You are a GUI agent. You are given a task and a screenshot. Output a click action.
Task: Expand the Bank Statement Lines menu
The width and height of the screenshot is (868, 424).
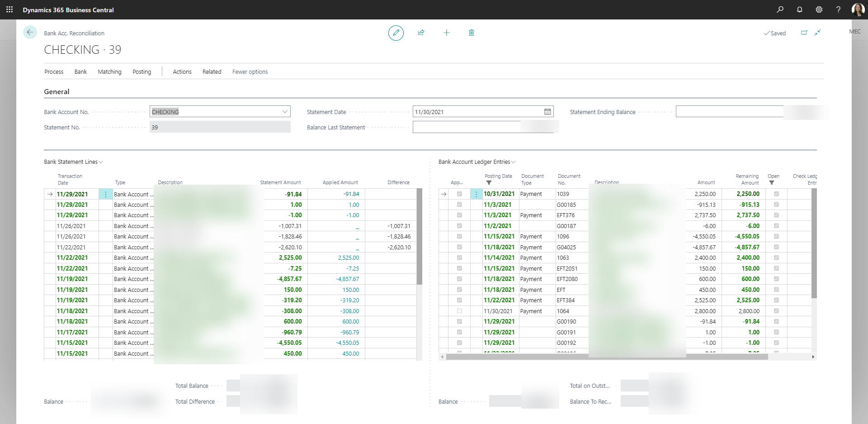[73, 162]
